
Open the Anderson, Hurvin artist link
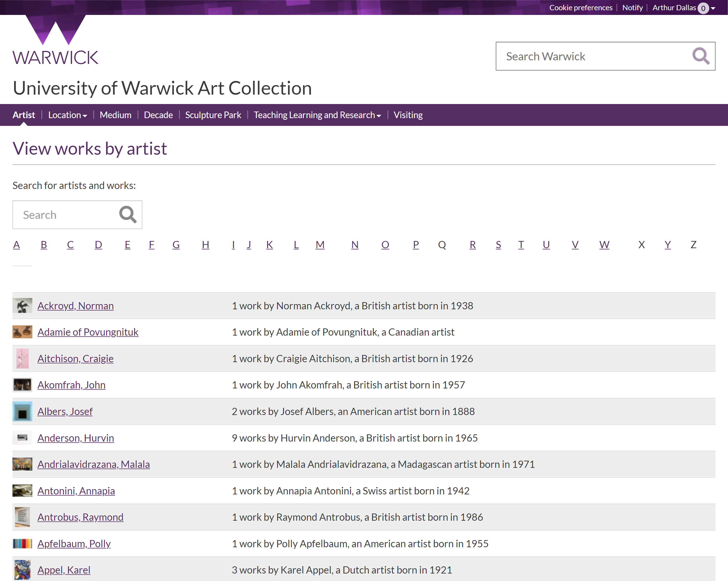pos(76,438)
